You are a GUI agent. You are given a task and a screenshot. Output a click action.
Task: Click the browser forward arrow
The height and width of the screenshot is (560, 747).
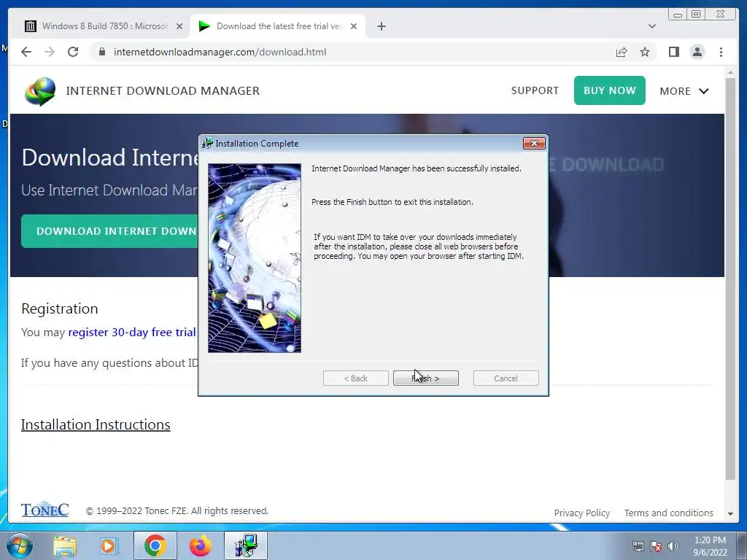tap(50, 52)
